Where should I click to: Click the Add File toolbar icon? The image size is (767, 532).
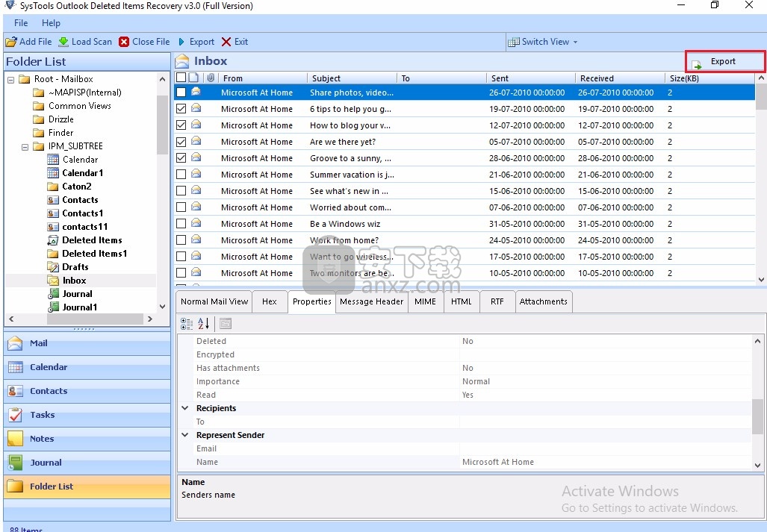pyautogui.click(x=10, y=42)
